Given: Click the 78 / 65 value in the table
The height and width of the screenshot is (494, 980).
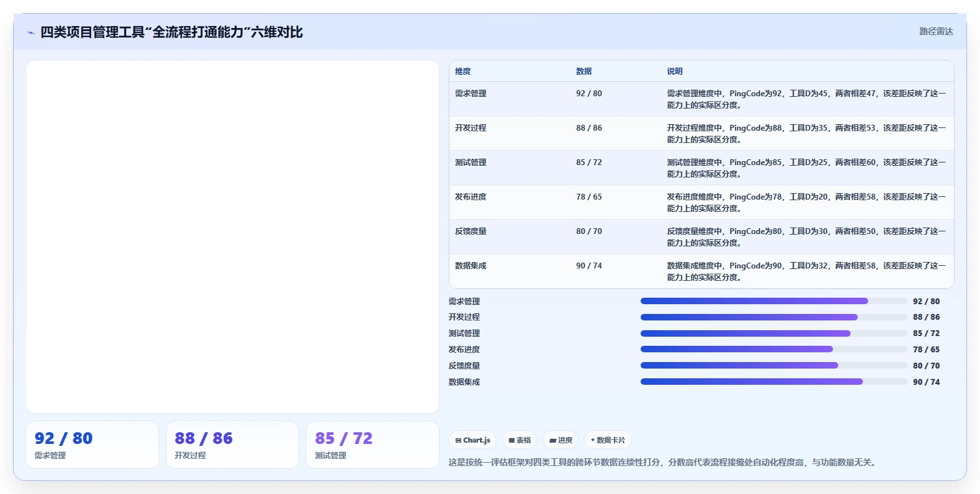Looking at the screenshot, I should pos(589,197).
